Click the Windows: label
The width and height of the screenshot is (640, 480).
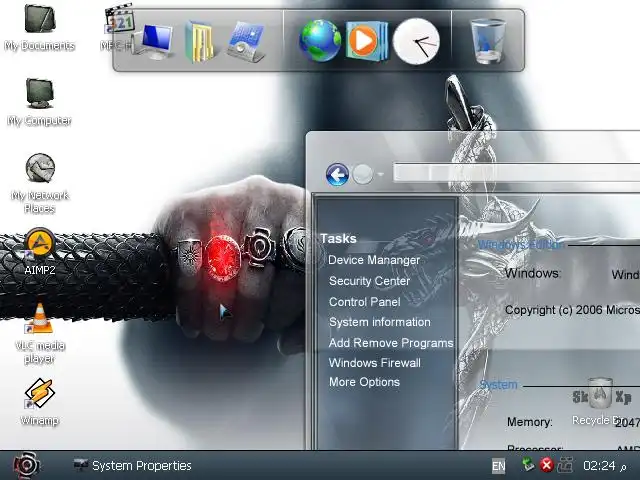[x=533, y=273]
